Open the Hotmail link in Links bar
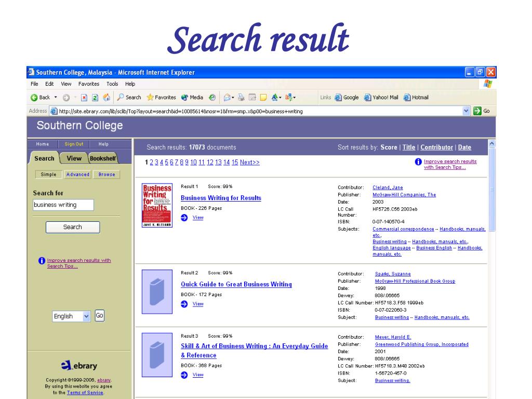The image size is (532, 399). click(x=416, y=97)
